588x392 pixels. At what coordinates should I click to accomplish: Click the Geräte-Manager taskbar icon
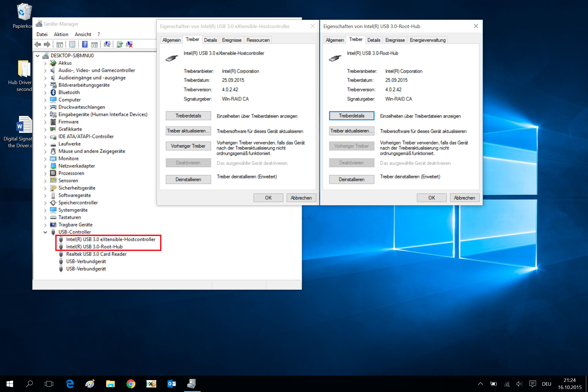pos(192,384)
